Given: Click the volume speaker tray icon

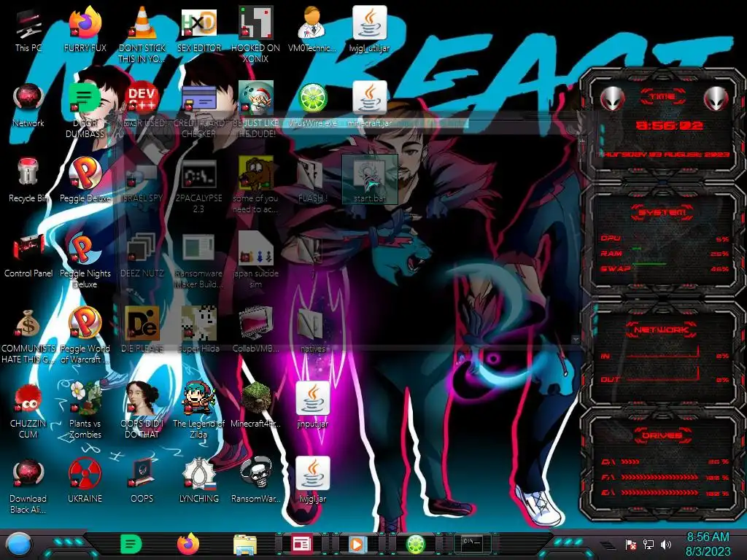Looking at the screenshot, I should 666,544.
